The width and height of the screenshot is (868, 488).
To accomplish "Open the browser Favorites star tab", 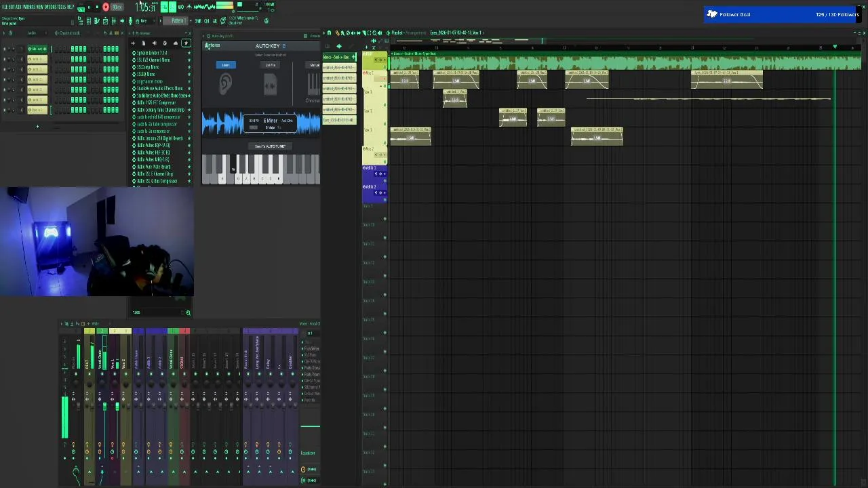I will [x=186, y=43].
